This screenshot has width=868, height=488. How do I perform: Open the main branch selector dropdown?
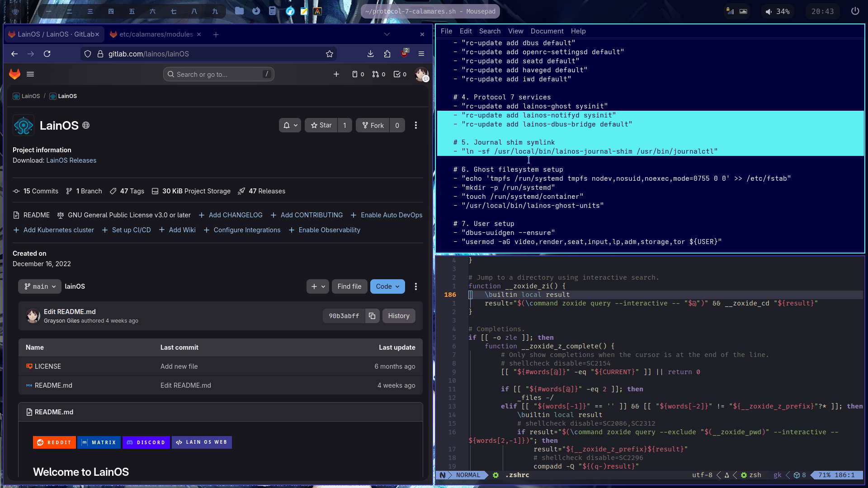pos(40,286)
